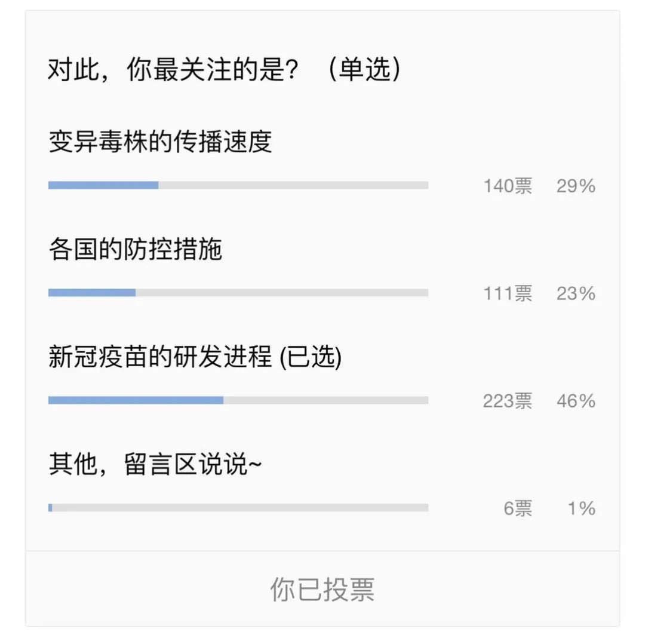The height and width of the screenshot is (644, 645).
Task: Click the 111票 vote count
Action: pos(507,293)
